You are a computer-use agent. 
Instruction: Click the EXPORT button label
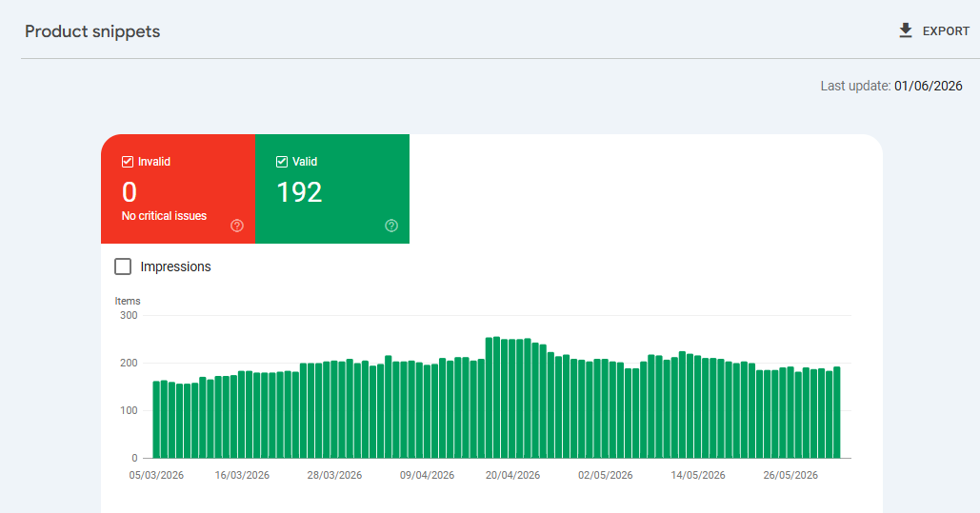coord(946,31)
